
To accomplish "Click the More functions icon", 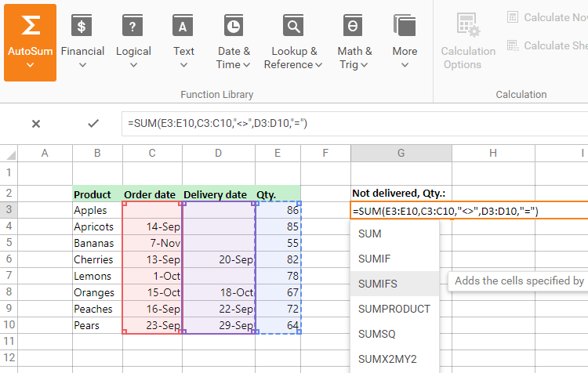I will [405, 25].
